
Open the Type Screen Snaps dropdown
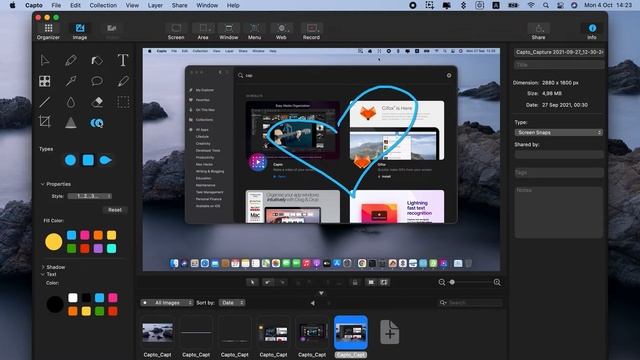[559, 132]
